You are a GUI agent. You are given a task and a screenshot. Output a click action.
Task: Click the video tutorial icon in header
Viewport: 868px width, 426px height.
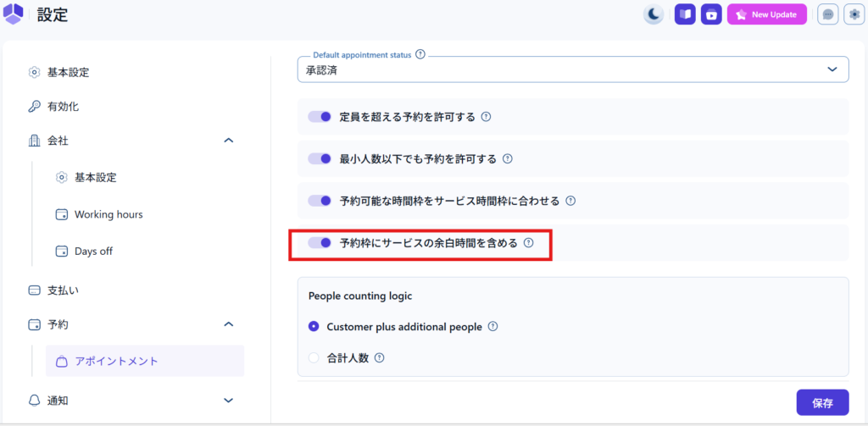point(711,14)
